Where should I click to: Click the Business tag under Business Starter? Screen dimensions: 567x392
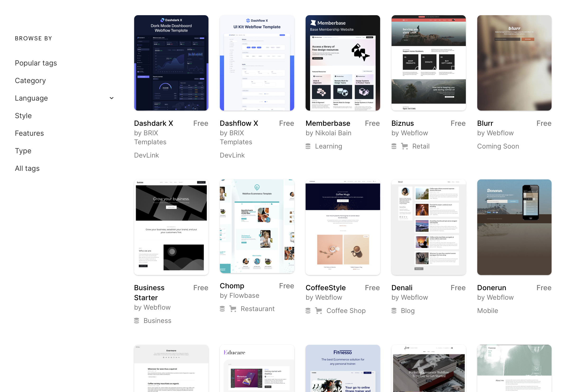tap(157, 321)
